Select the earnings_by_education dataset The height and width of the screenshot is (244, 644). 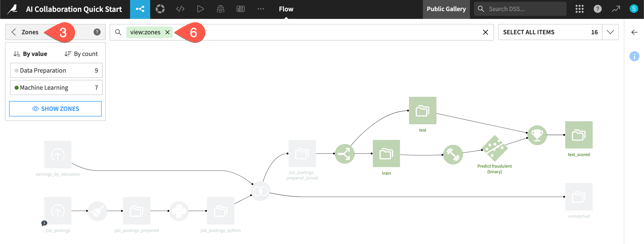click(x=58, y=155)
